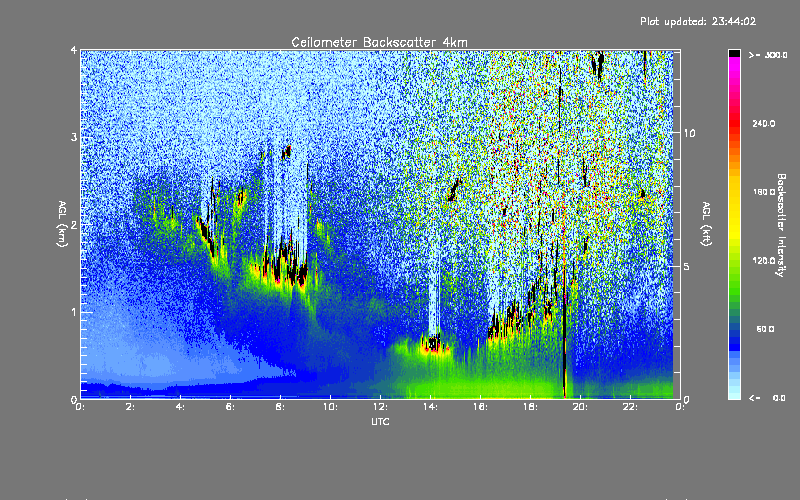This screenshot has width=800, height=500.
Task: Click the '10' tick label on kft axis
Action: [x=689, y=133]
